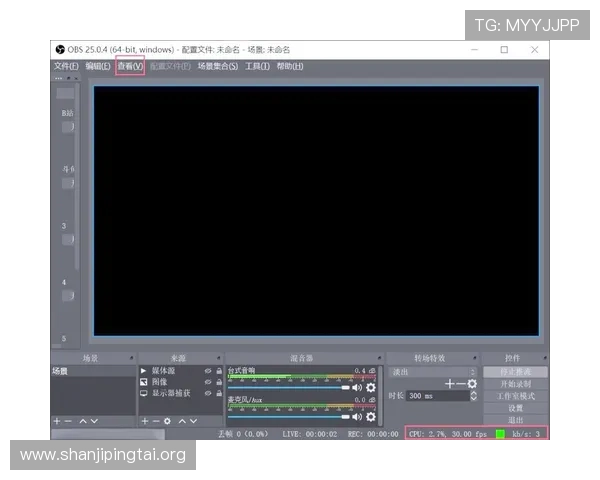The image size is (600, 480).
Task: Toggle visibility of 媒体源 source
Action: point(208,371)
